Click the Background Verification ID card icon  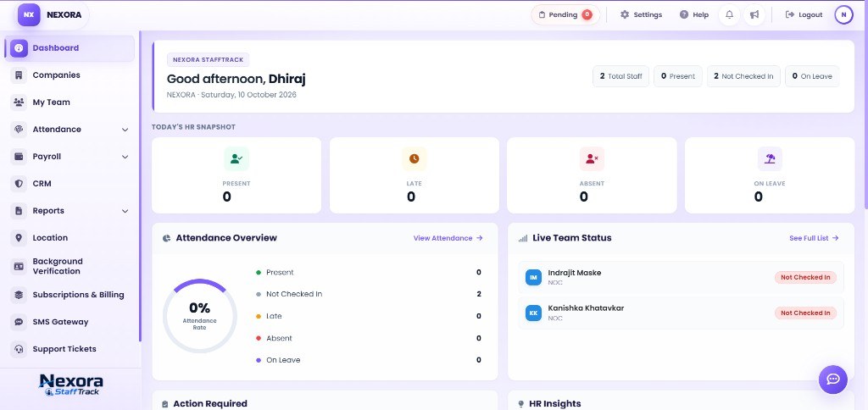19,266
